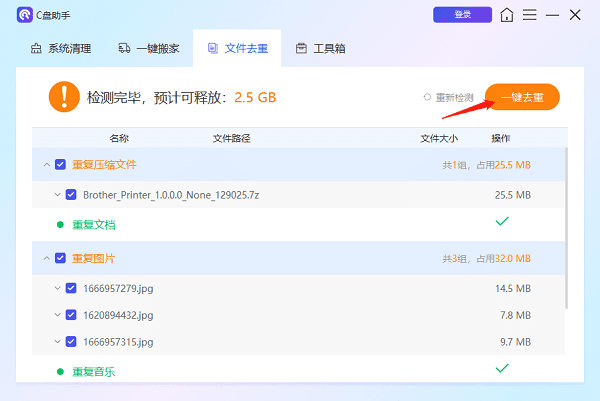The height and width of the screenshot is (401, 600).
Task: Toggle checkbox for 1620894432.jpg
Action: point(71,314)
